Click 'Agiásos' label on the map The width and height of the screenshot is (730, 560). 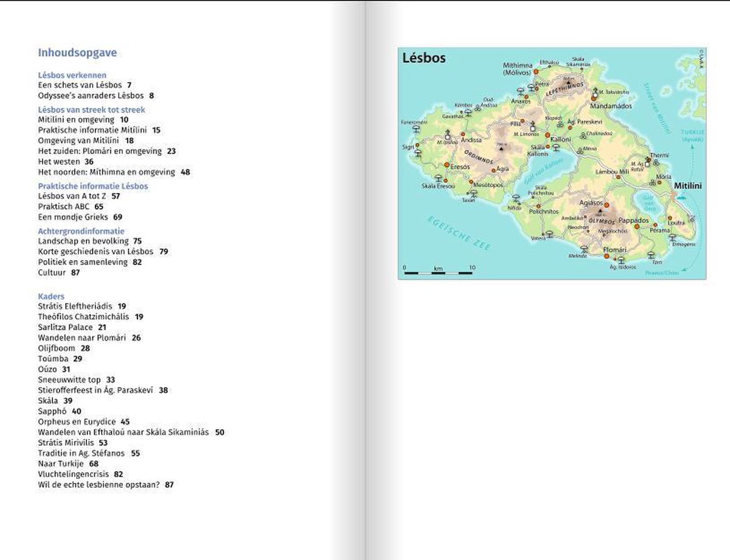[x=591, y=203]
